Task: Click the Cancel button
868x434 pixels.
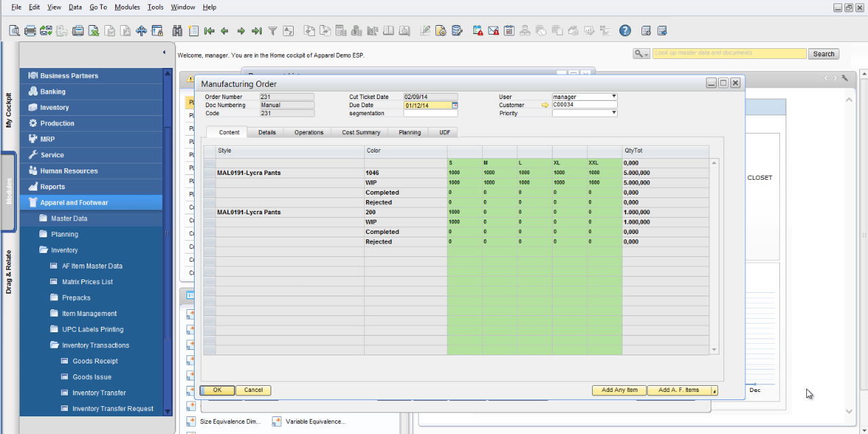Action: click(x=253, y=390)
